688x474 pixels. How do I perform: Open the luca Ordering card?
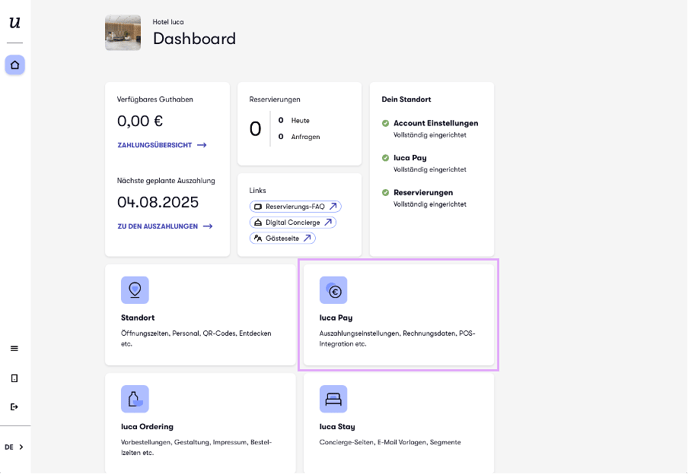(200, 423)
